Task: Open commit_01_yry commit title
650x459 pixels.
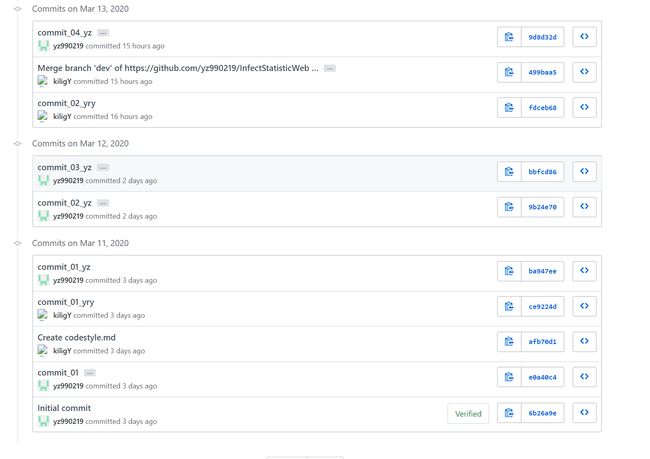Action: click(x=66, y=302)
